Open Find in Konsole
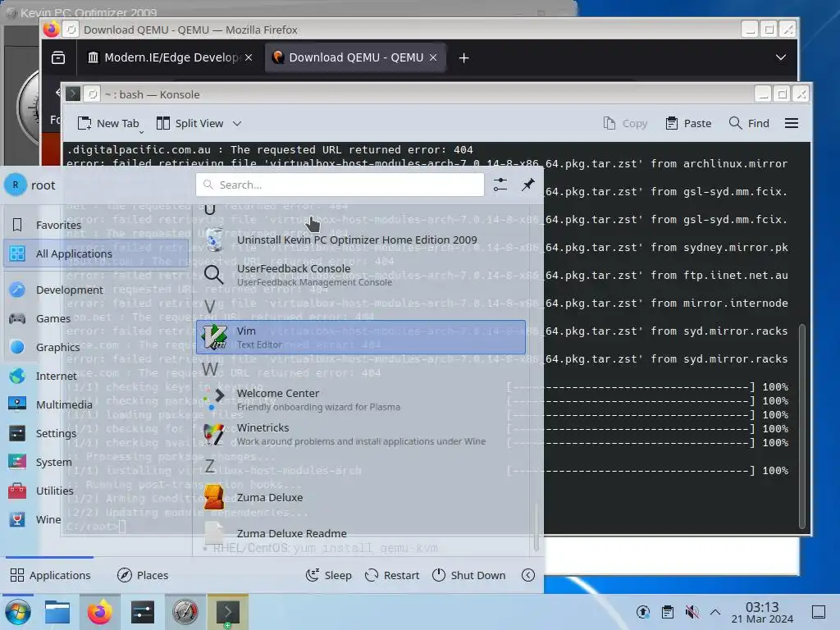This screenshot has width=840, height=630. coord(749,123)
